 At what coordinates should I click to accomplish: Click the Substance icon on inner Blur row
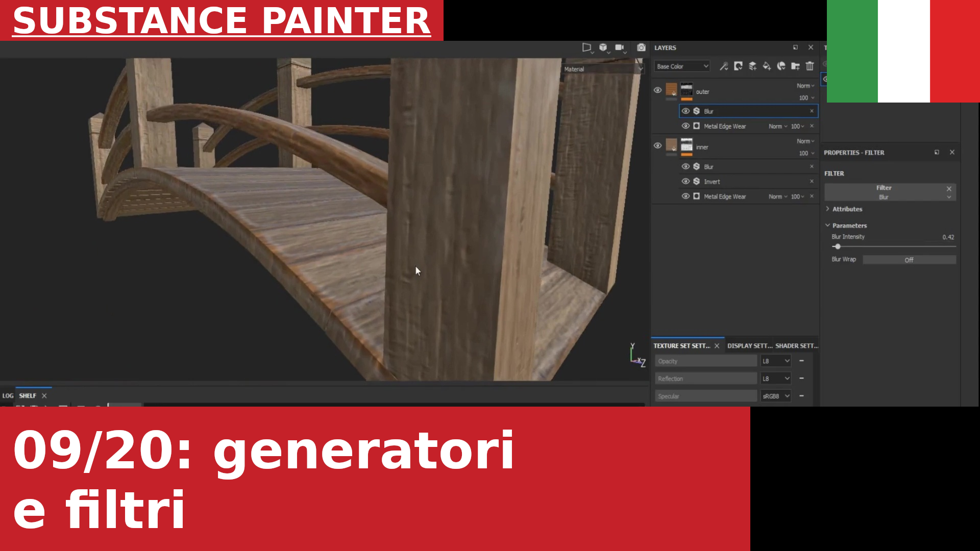pos(696,167)
